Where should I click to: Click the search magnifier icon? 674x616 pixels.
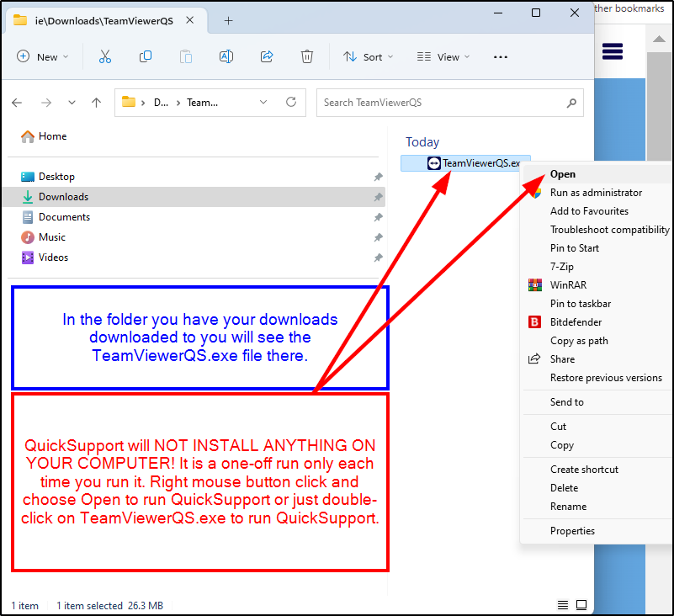pos(571,103)
